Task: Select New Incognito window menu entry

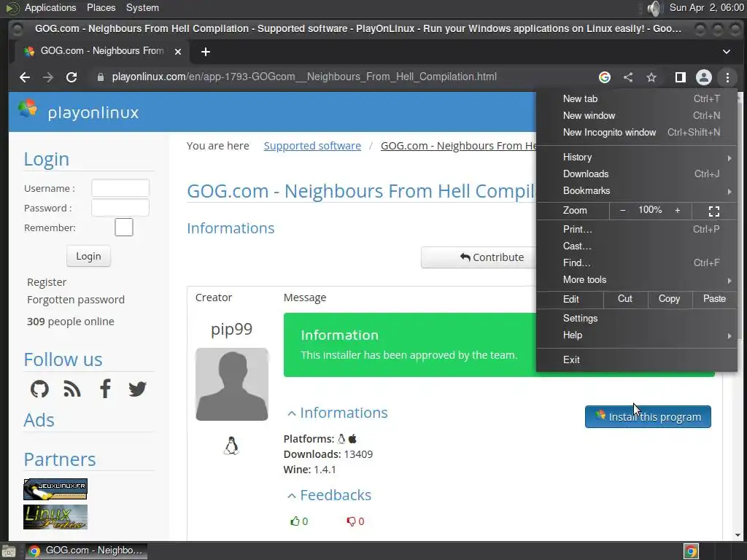Action: click(637, 133)
